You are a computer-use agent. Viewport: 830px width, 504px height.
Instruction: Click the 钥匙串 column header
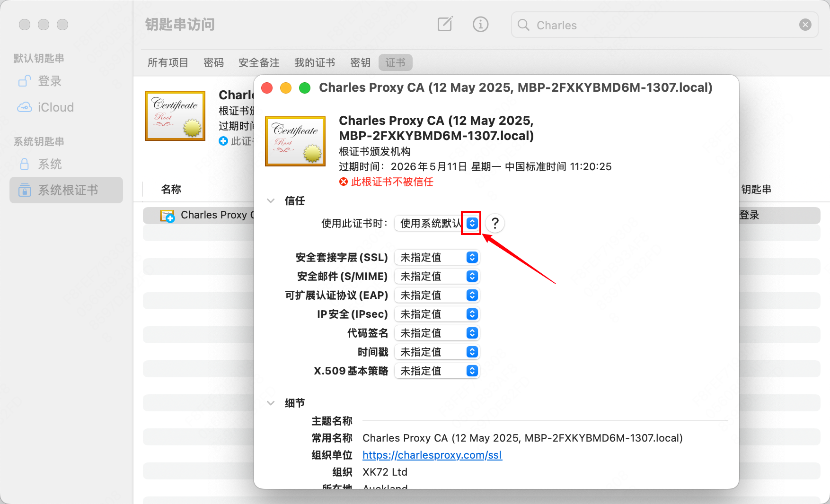pyautogui.click(x=756, y=189)
